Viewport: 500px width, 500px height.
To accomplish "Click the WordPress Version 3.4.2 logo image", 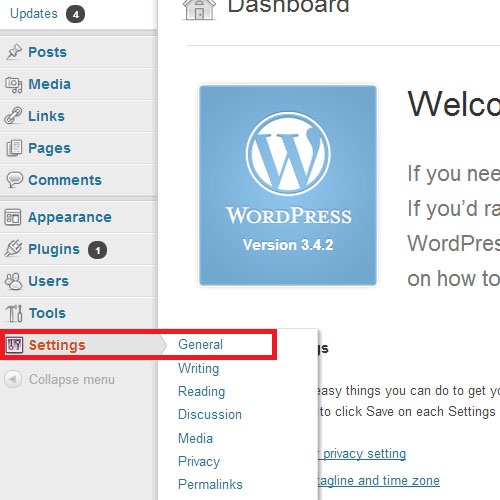I will coord(288,186).
